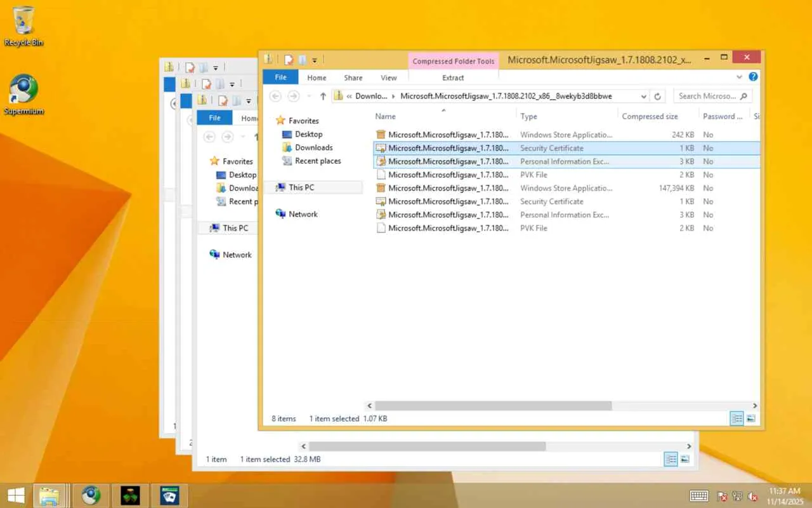Switch front window to Details view via the status bar
The height and width of the screenshot is (508, 812).
coord(737,418)
